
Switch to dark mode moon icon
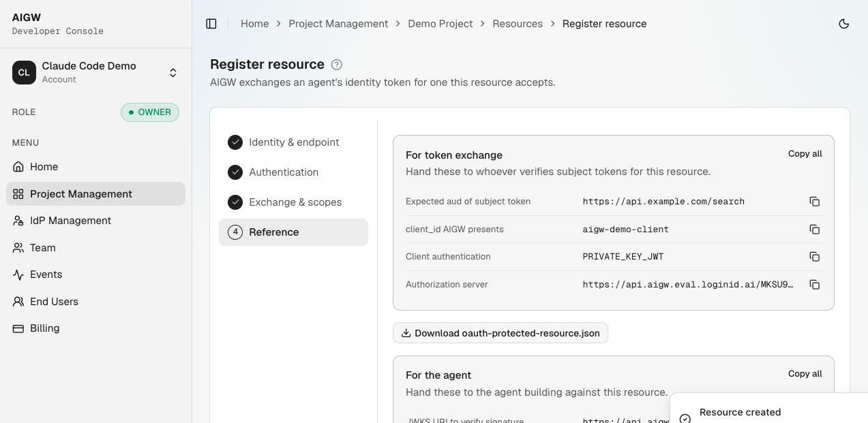click(844, 24)
